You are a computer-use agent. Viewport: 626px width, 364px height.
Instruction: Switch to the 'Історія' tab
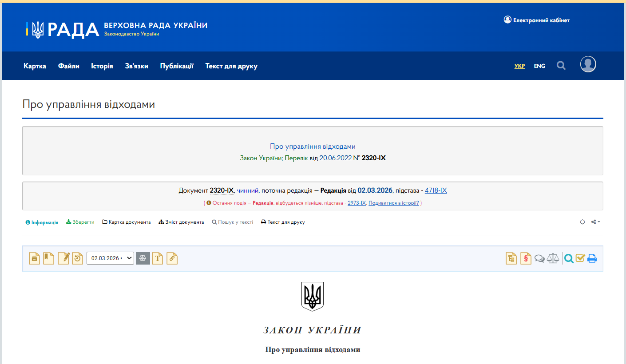tap(102, 66)
